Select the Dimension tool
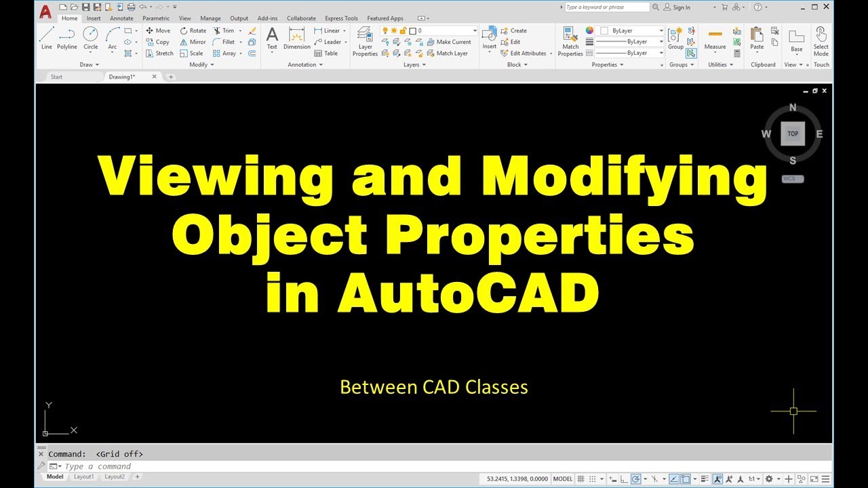This screenshot has width=868, height=488. coord(297,38)
